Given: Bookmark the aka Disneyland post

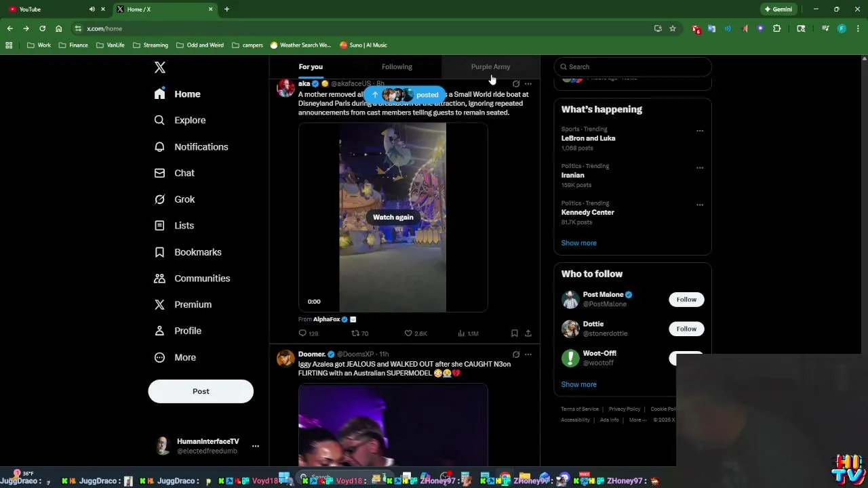Looking at the screenshot, I should pyautogui.click(x=515, y=333).
